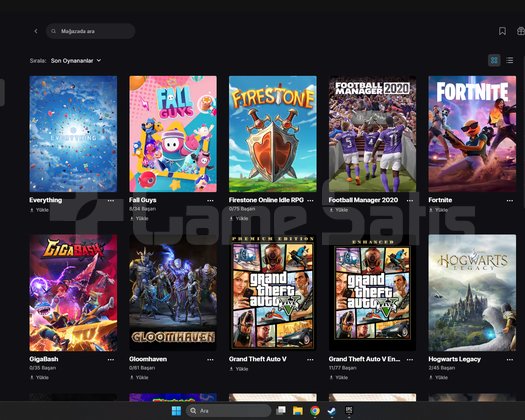The image size is (525, 420).
Task: Click Firestone 0/75 Başarı text
Action: click(x=242, y=209)
